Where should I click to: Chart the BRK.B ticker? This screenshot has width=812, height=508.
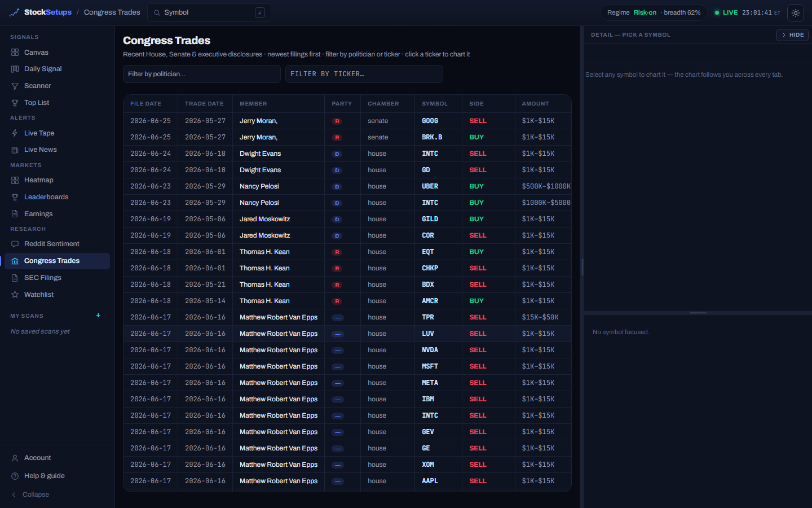[x=432, y=137]
